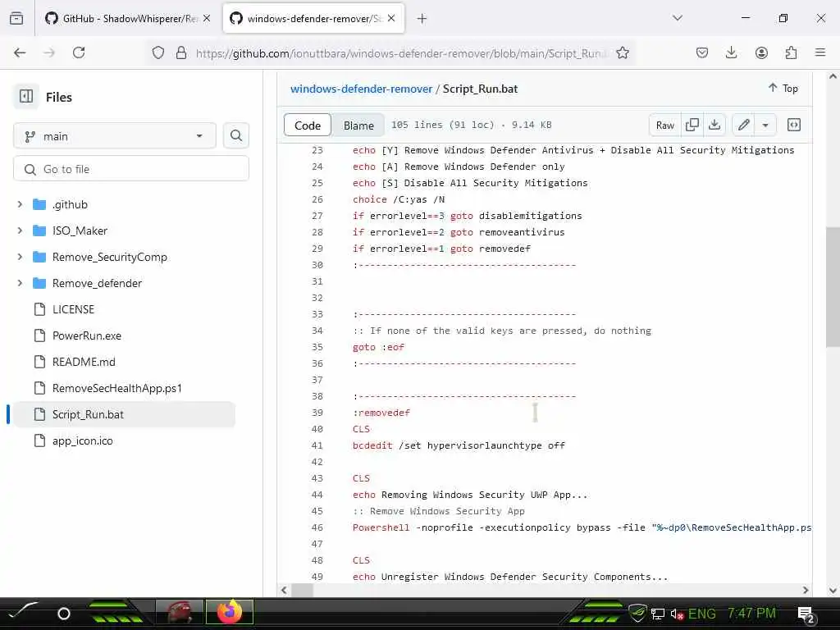Screen dimensions: 840x630
Task: Click Firefox icon in taskbar
Action: (230, 612)
